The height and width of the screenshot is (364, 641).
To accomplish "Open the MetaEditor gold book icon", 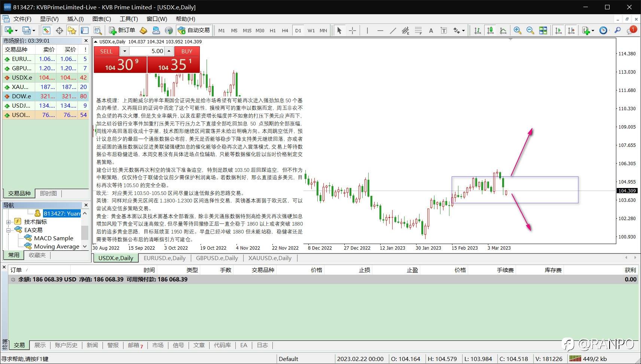I will [x=143, y=30].
